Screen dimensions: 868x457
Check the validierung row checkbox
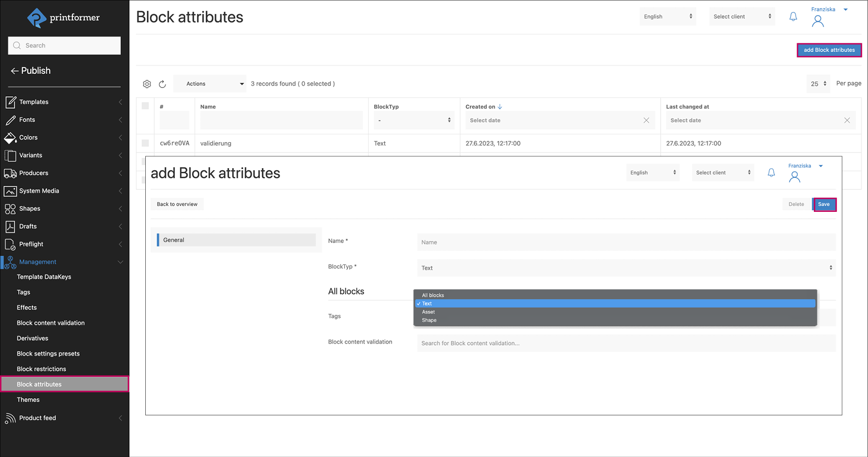145,143
